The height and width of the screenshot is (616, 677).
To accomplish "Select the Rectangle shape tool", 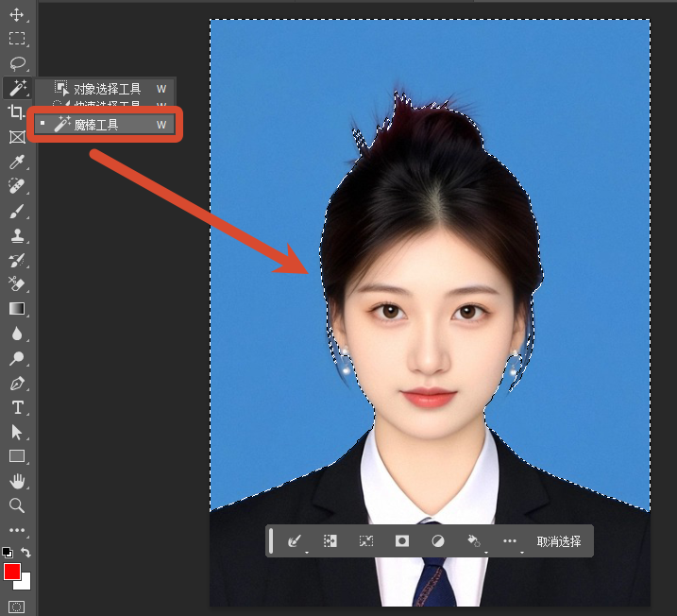I will click(17, 456).
